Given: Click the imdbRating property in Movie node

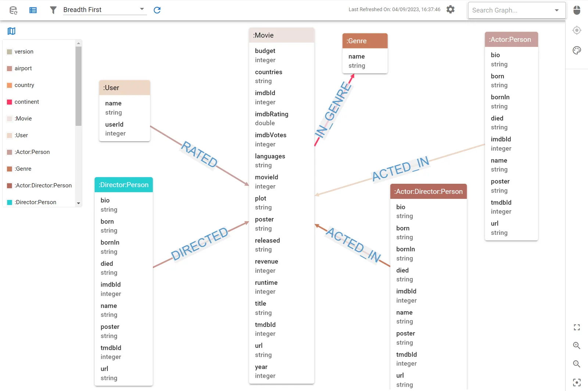Looking at the screenshot, I should (x=272, y=114).
